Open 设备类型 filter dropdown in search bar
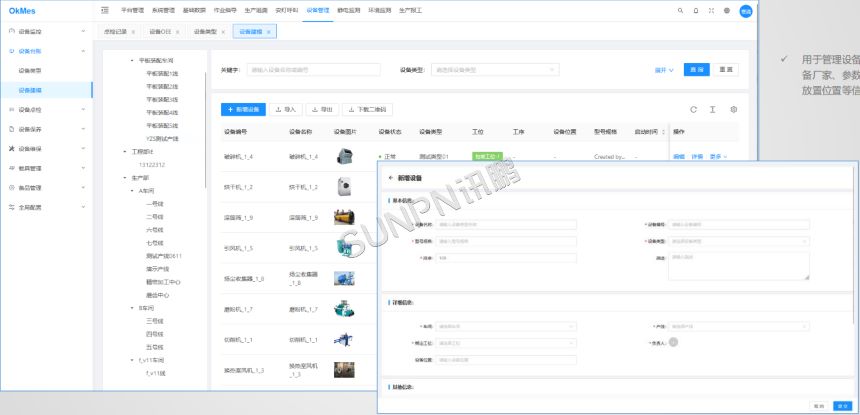 click(x=495, y=70)
